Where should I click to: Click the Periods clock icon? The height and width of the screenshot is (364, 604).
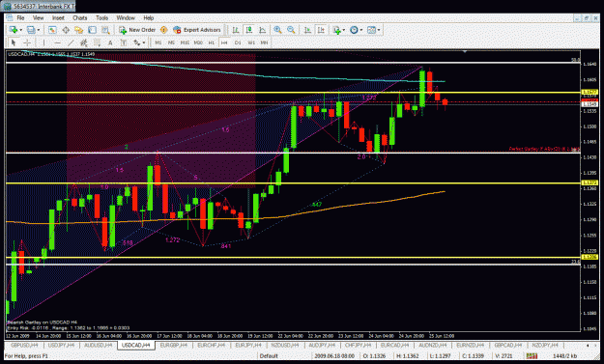(354, 30)
